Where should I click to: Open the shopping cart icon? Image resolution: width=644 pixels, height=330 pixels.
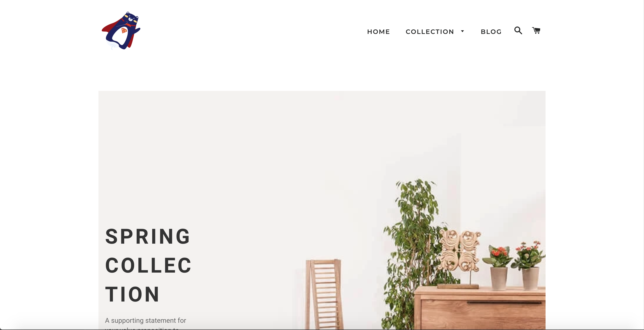[536, 31]
